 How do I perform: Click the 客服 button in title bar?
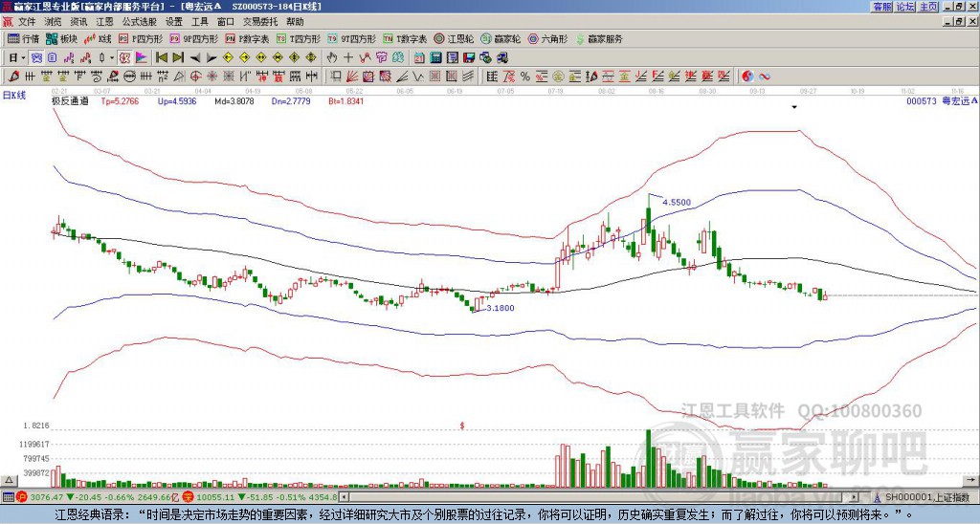click(881, 7)
